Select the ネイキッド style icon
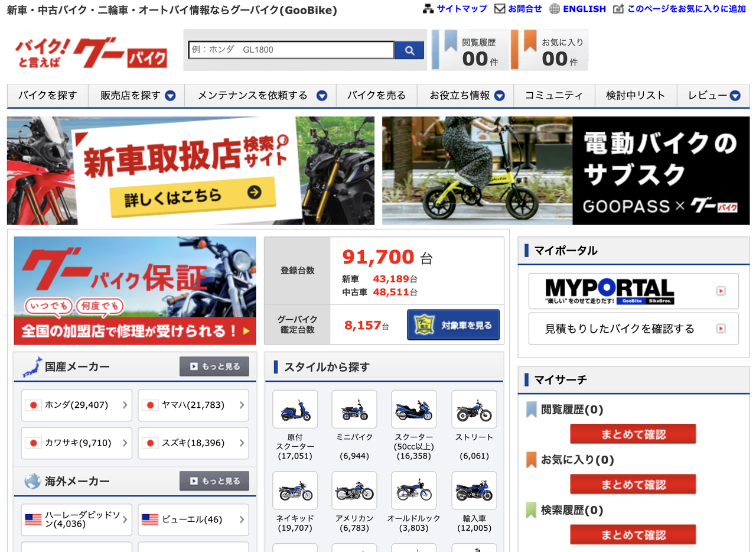This screenshot has width=756, height=552. coord(295,491)
